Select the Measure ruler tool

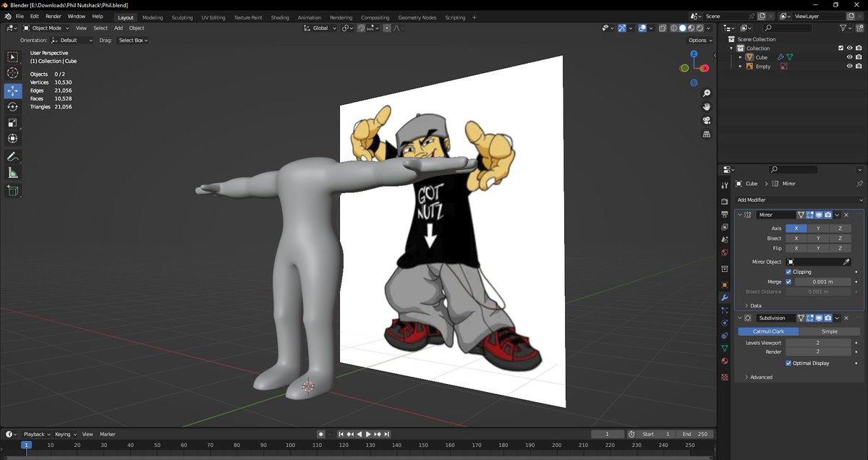(x=13, y=173)
